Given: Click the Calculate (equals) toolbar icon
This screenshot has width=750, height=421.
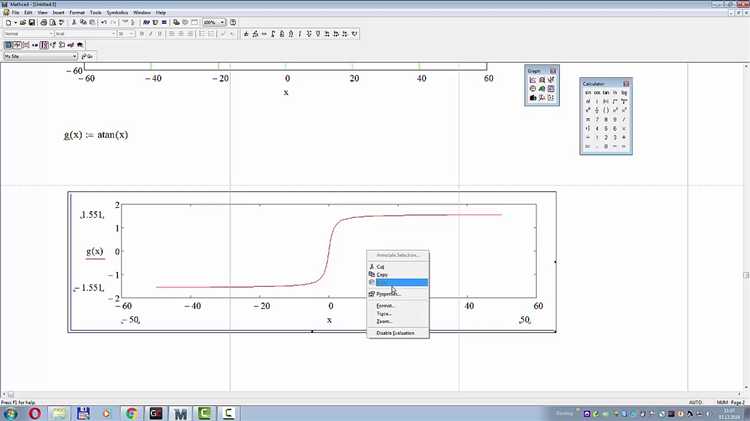Looking at the screenshot, I should (x=165, y=22).
